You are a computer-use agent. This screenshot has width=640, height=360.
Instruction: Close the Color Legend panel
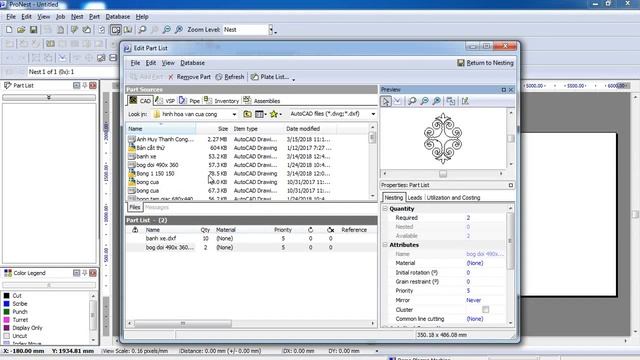[93, 273]
